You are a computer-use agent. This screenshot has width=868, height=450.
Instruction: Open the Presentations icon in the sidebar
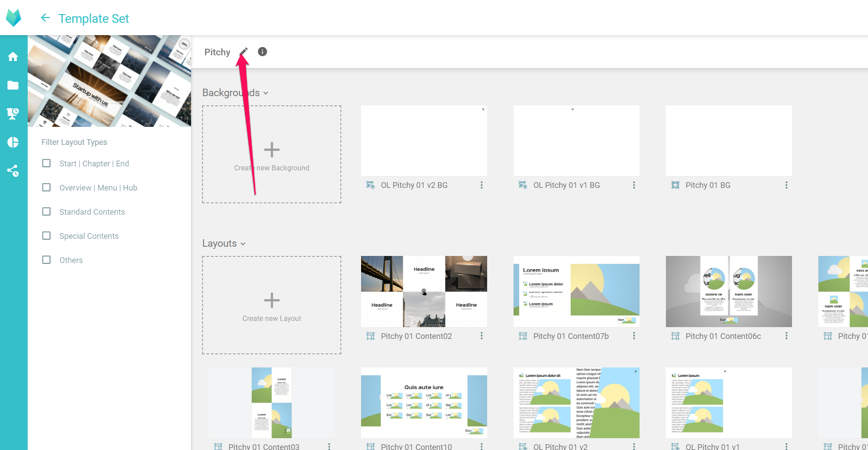(x=13, y=114)
